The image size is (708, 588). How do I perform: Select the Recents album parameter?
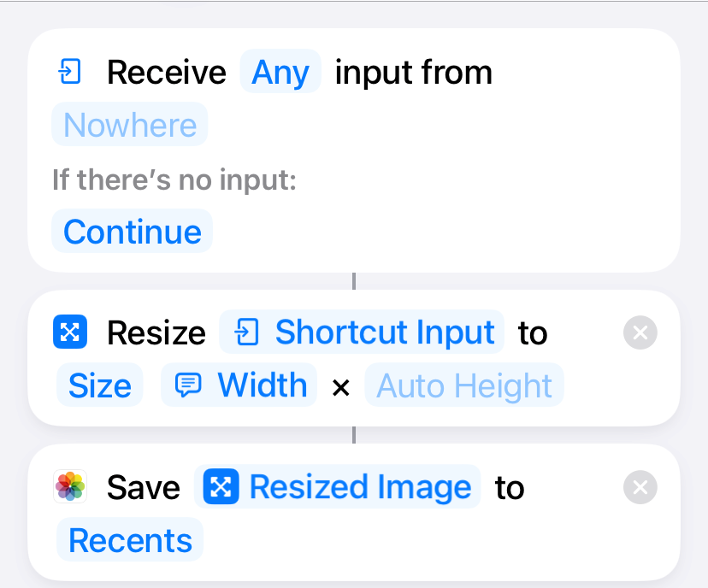[130, 540]
